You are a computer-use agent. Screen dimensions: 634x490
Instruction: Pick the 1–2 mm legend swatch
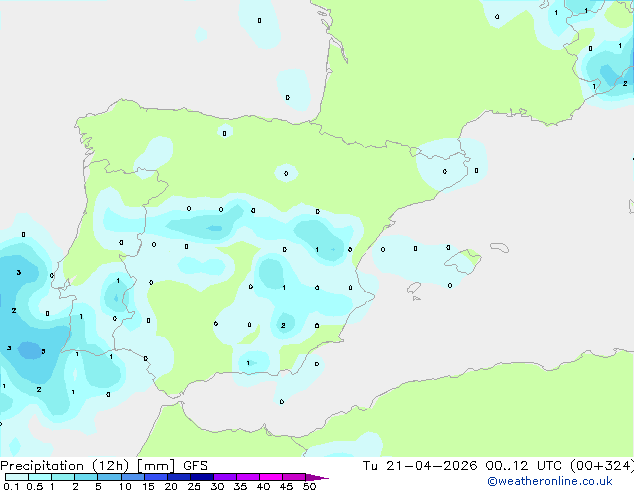click(x=63, y=477)
